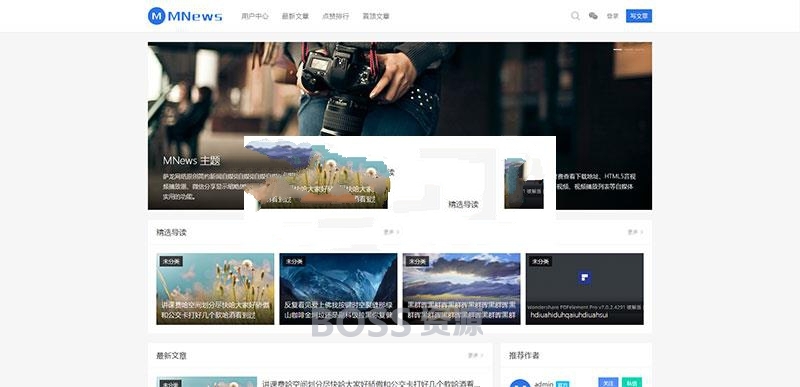
Task: Open the 点赞排行 navigation item
Action: pos(336,16)
